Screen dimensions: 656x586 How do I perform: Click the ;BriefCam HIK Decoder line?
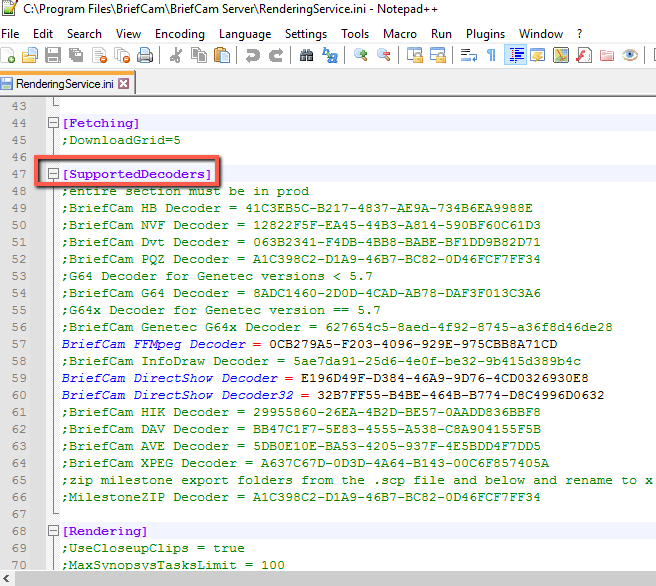301,412
